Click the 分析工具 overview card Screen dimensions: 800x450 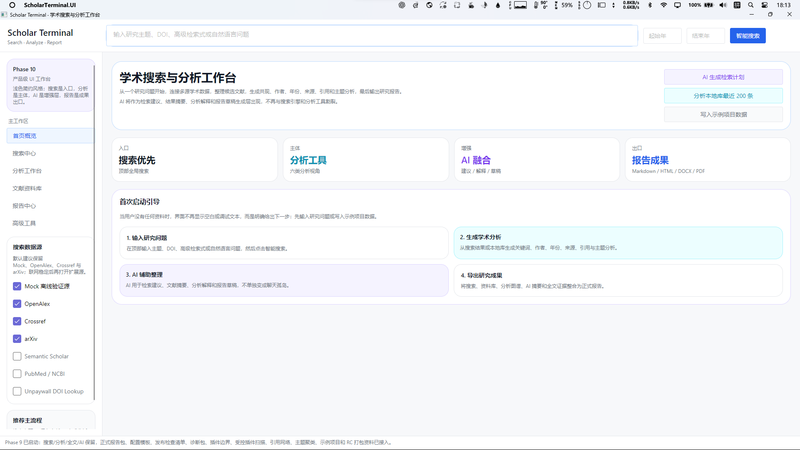click(366, 160)
